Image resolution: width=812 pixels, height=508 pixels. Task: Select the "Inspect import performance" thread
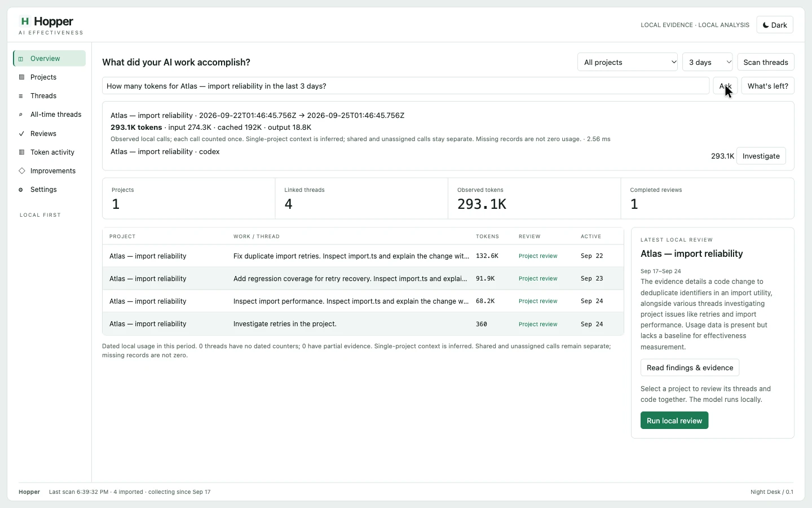351,301
